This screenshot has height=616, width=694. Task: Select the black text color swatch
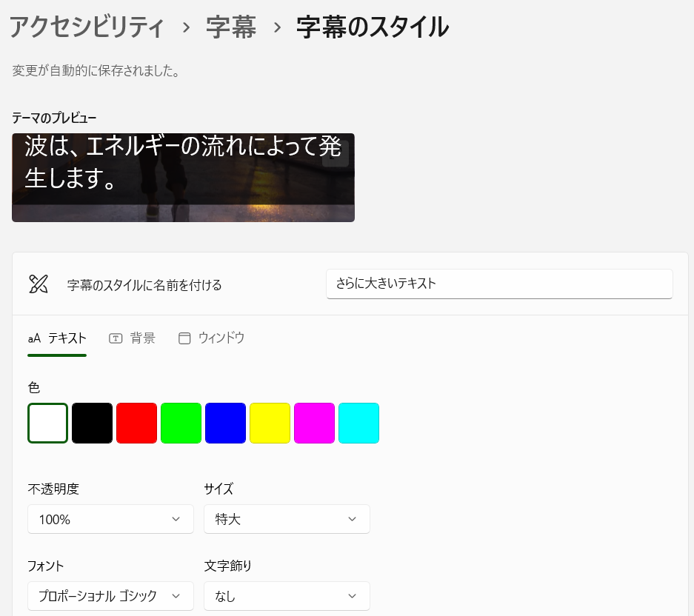tap(92, 423)
